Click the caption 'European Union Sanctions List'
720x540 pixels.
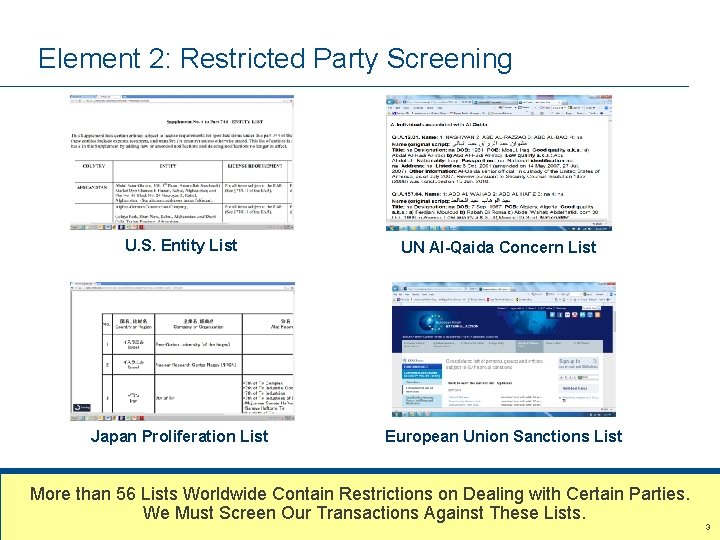(504, 436)
